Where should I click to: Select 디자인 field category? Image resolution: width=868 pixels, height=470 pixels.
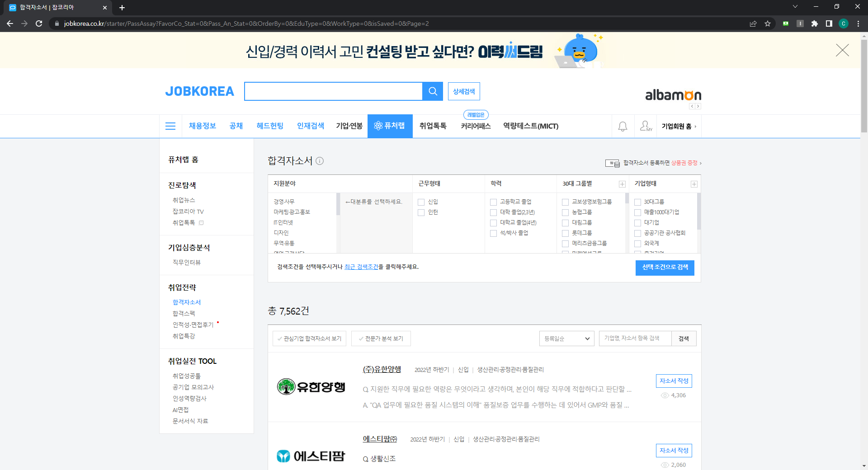(281, 233)
